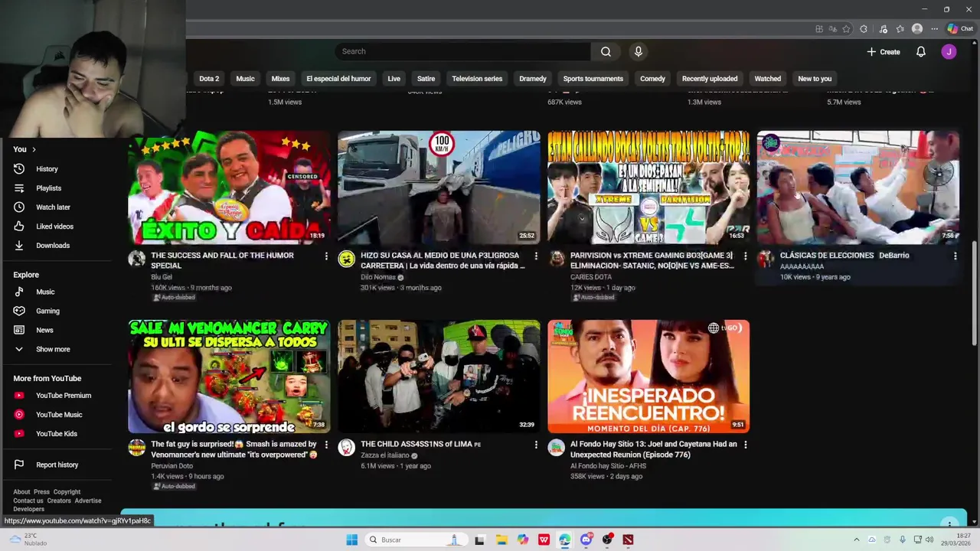The height and width of the screenshot is (551, 980).
Task: Open browser extensions puzzle icon
Action: click(864, 29)
